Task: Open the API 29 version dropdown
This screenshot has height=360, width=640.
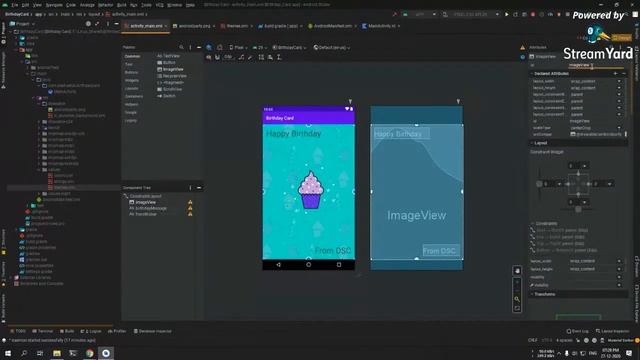Action: (259, 47)
